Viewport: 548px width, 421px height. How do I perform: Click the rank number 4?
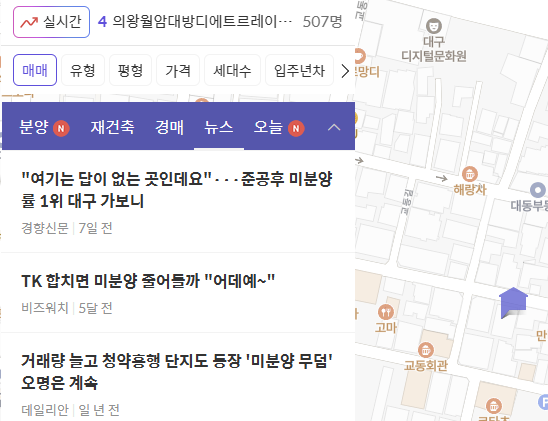point(102,22)
